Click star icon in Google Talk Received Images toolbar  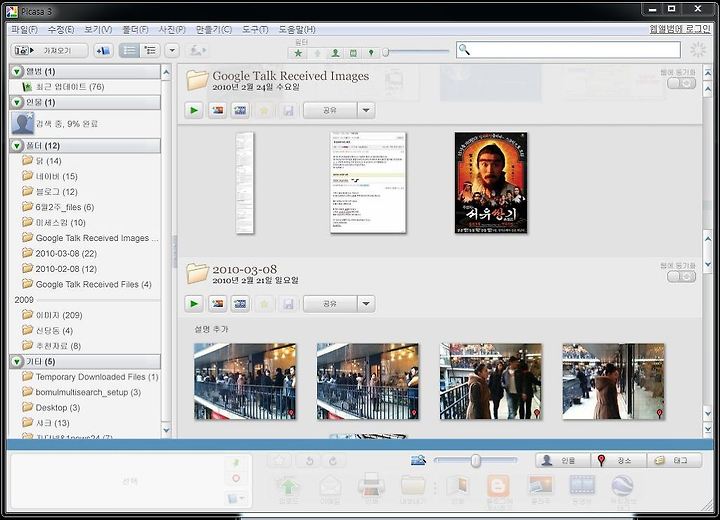click(x=264, y=110)
